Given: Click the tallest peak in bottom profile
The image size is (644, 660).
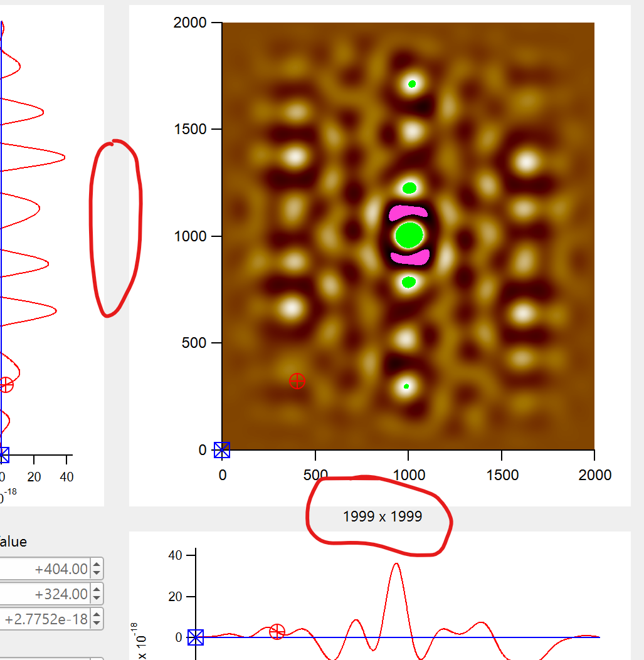Looking at the screenshot, I should click(396, 564).
